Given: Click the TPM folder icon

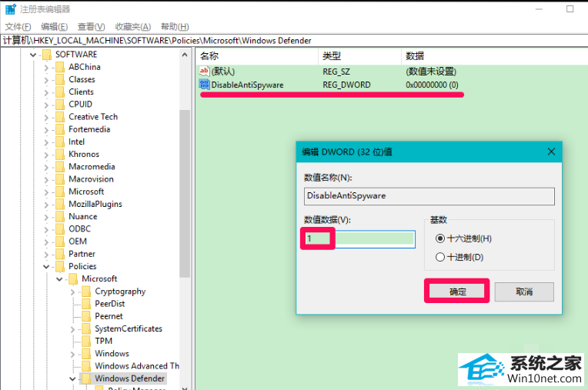Looking at the screenshot, I should (86, 341).
